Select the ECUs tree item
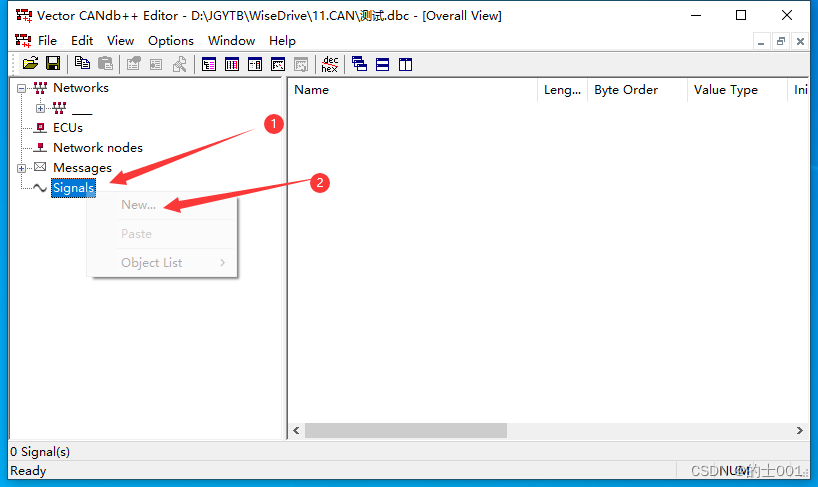Viewport: 818px width, 487px height. [x=68, y=128]
